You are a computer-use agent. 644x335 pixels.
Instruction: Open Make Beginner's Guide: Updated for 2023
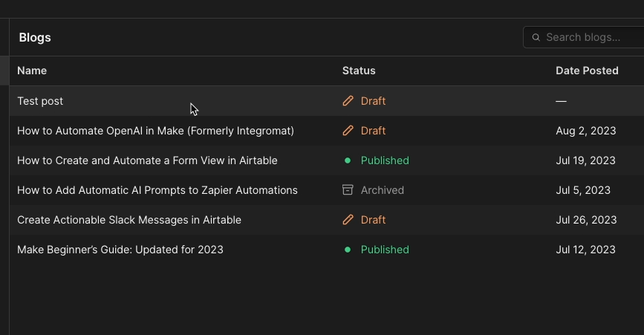[120, 250]
